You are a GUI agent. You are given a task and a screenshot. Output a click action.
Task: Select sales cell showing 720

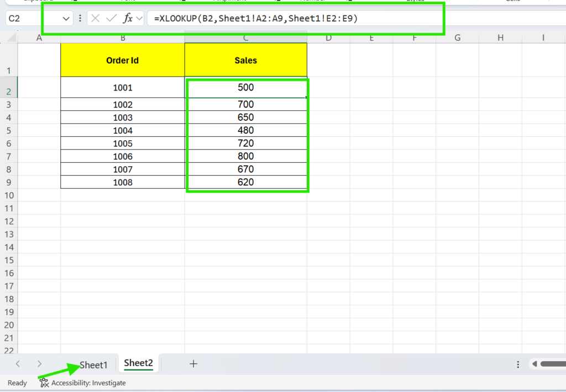click(246, 143)
